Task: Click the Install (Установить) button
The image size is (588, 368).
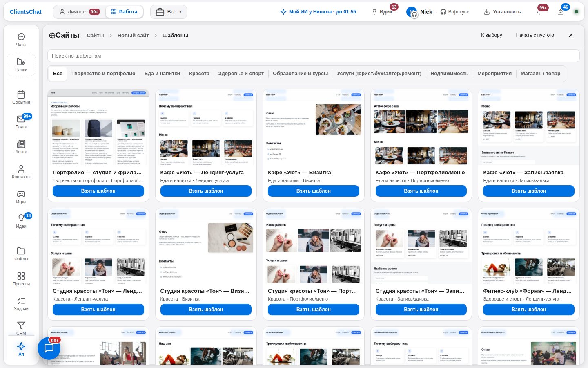Action: [502, 12]
